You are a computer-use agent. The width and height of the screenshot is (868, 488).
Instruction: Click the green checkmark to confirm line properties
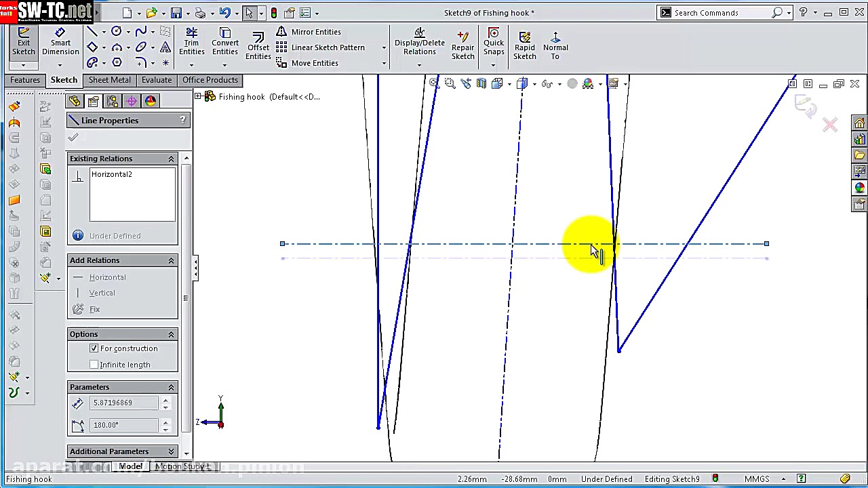tap(73, 137)
